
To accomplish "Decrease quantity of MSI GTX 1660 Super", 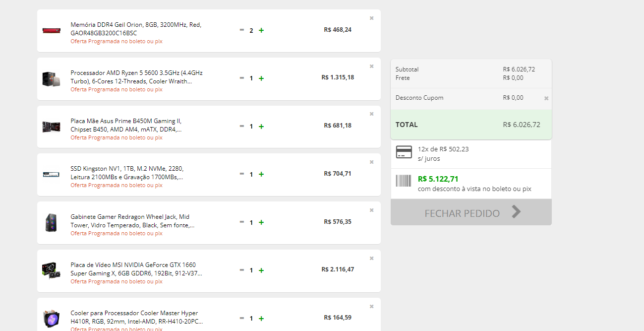I will pyautogui.click(x=242, y=270).
